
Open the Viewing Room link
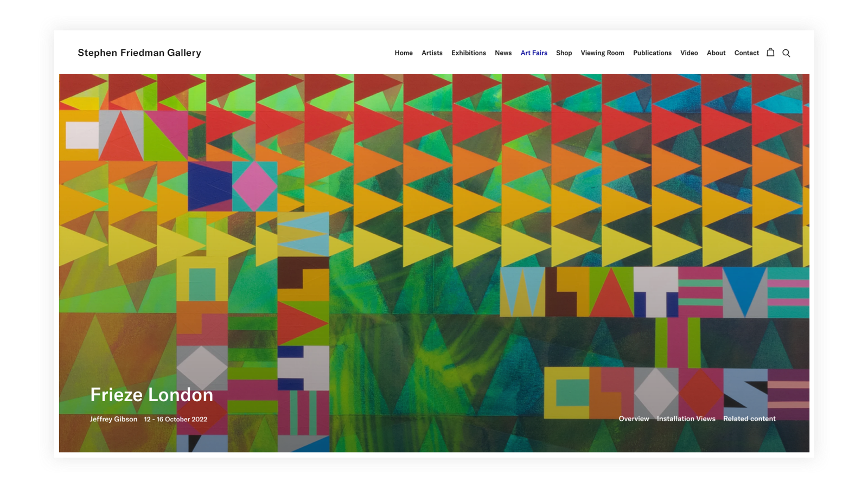tap(602, 53)
